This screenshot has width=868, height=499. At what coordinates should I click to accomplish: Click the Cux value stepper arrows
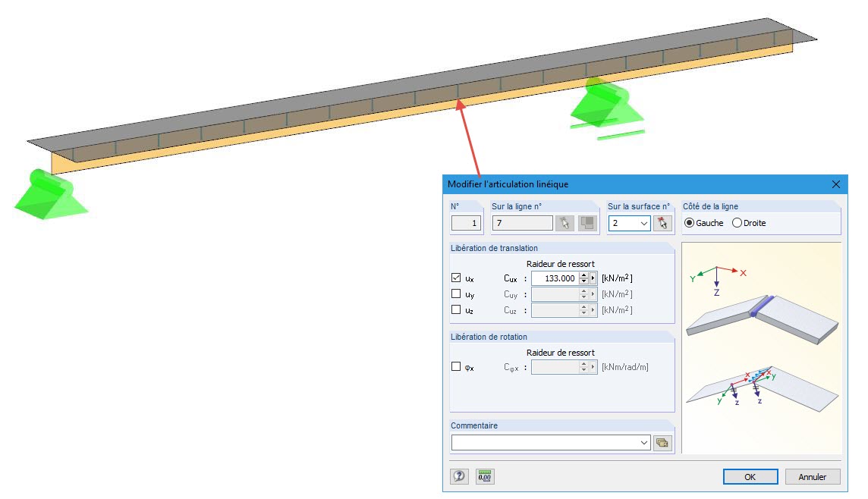[583, 278]
